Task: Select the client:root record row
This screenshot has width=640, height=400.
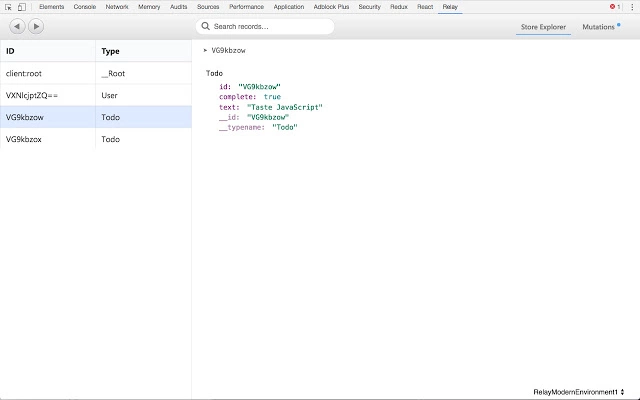Action: (x=96, y=73)
